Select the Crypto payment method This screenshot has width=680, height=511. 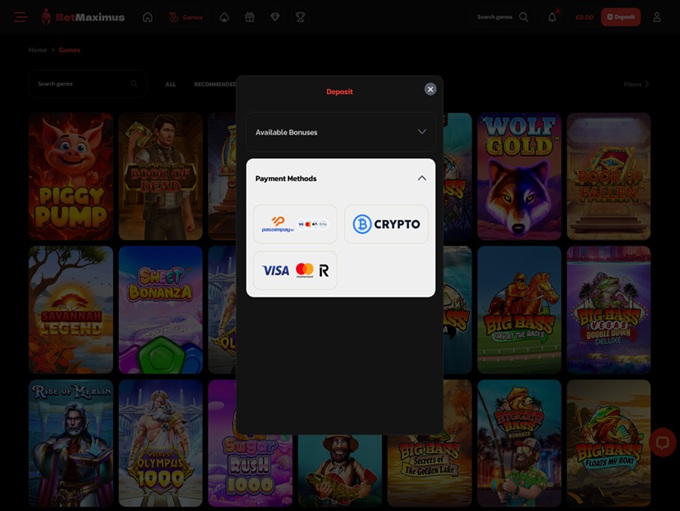[x=386, y=224]
